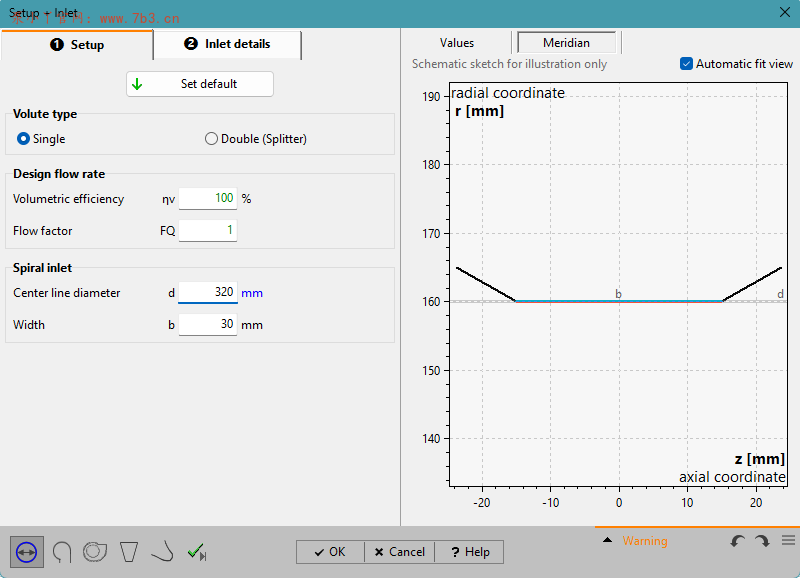Expand the Warning message panel
The width and height of the screenshot is (800, 578).
pyautogui.click(x=607, y=540)
